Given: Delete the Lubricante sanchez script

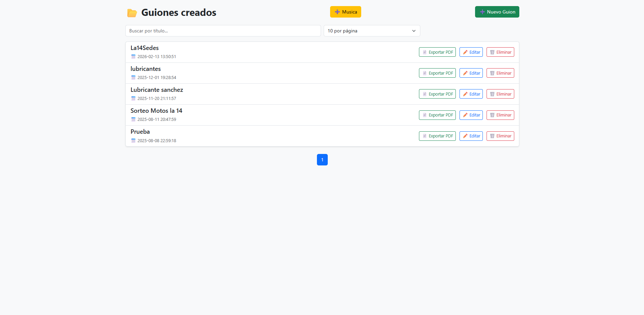Looking at the screenshot, I should pyautogui.click(x=500, y=94).
